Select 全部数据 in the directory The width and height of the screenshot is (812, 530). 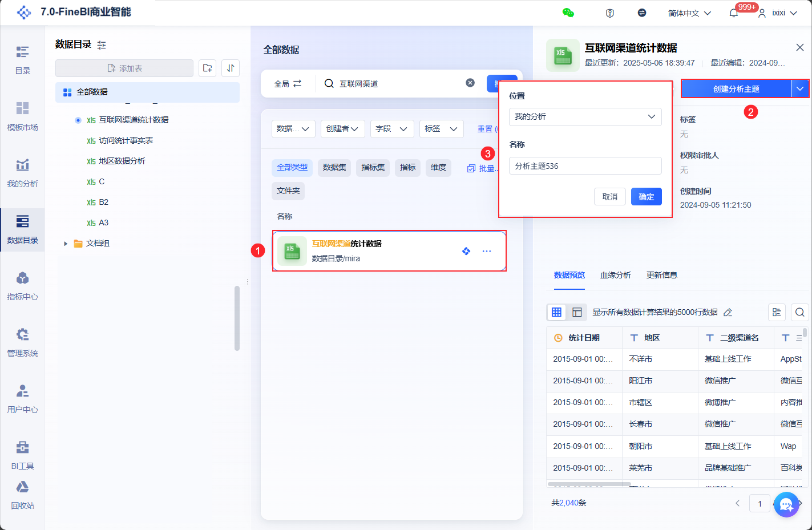(x=147, y=92)
